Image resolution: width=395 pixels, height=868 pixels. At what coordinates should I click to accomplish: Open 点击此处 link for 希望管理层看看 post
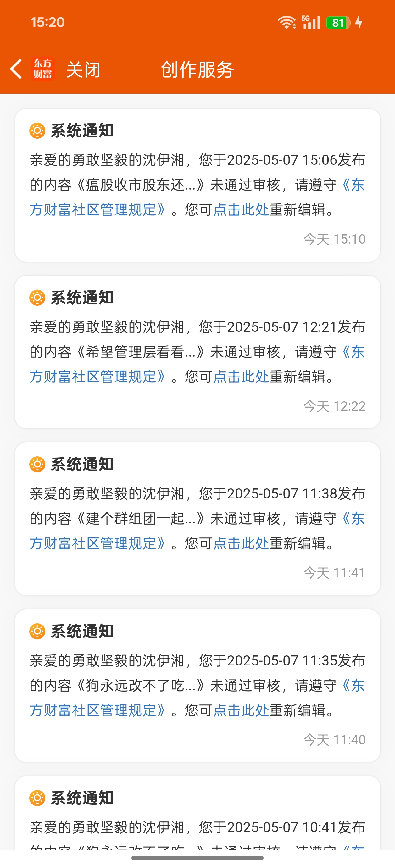pyautogui.click(x=241, y=377)
